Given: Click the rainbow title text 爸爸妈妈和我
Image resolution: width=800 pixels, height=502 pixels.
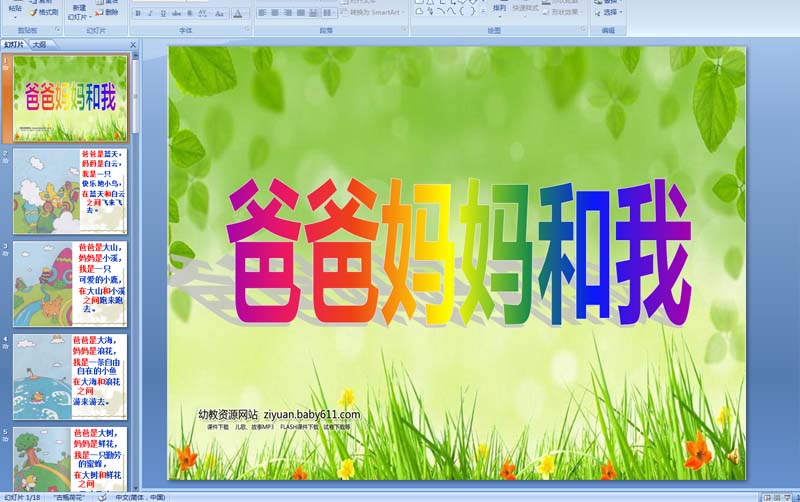Looking at the screenshot, I should tap(458, 252).
